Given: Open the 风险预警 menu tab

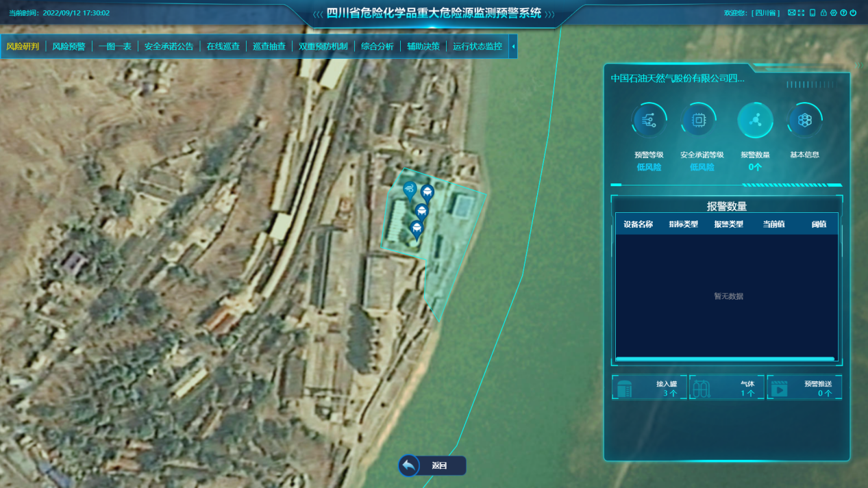Looking at the screenshot, I should point(69,47).
